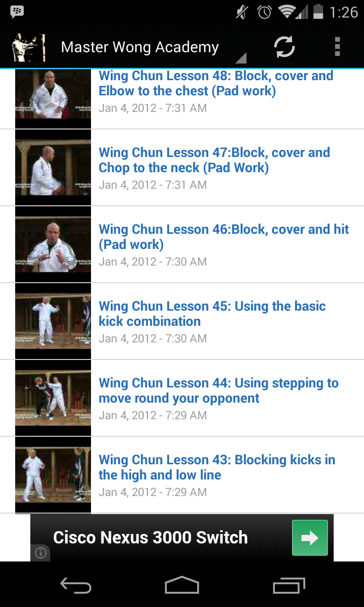Image resolution: width=364 pixels, height=607 pixels.
Task: Tap the refresh icon in the action bar
Action: (284, 47)
